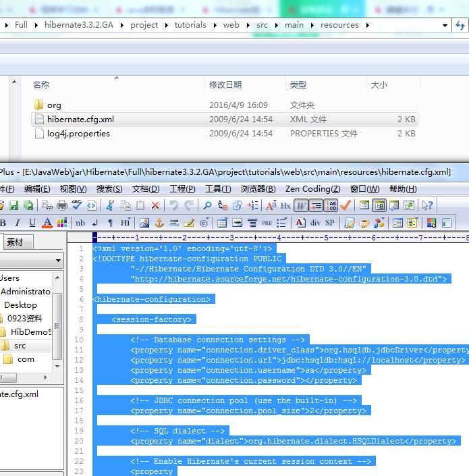Select hibernate.cfg.xml in Explorer file list

[x=225, y=120]
